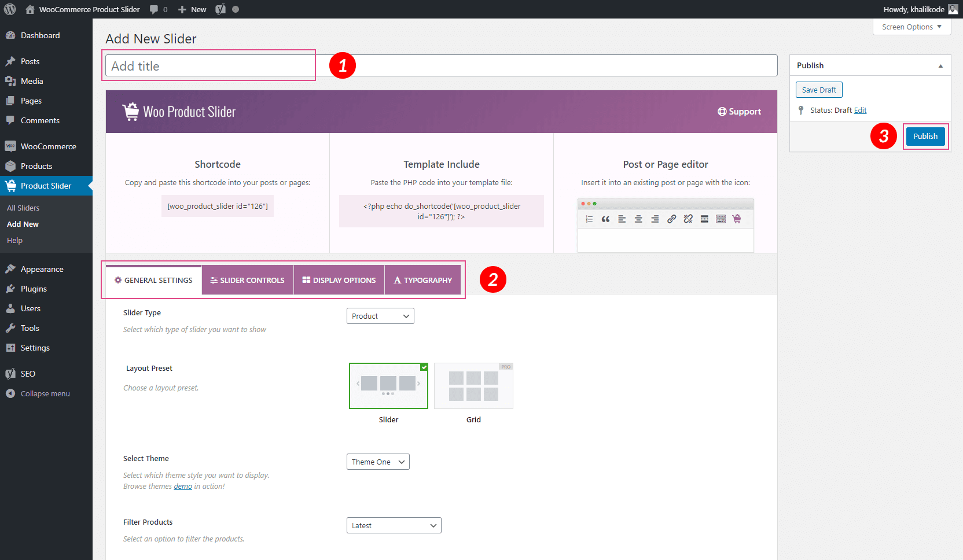This screenshot has width=963, height=560.
Task: Open comments bubble in admin bar
Action: point(154,9)
